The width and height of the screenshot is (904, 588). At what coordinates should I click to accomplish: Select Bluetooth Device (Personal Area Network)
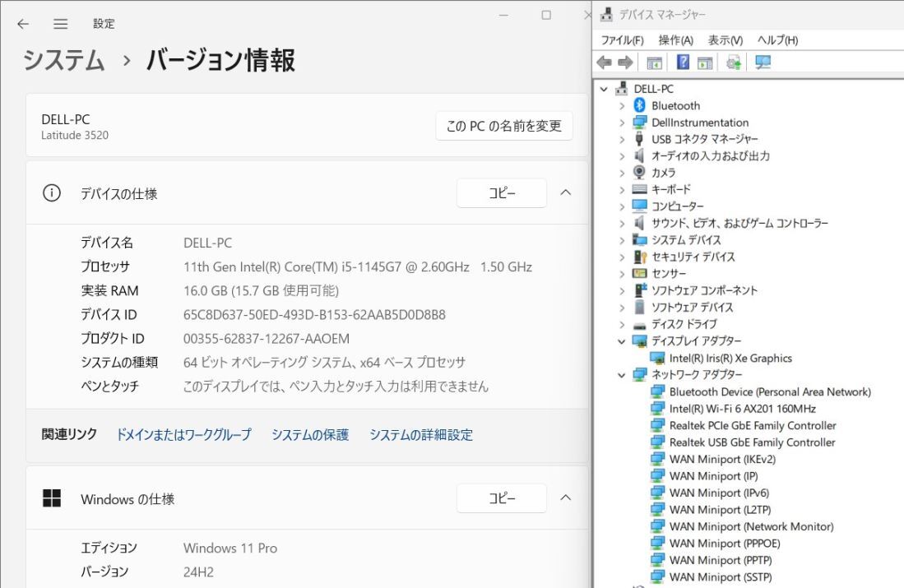point(770,392)
